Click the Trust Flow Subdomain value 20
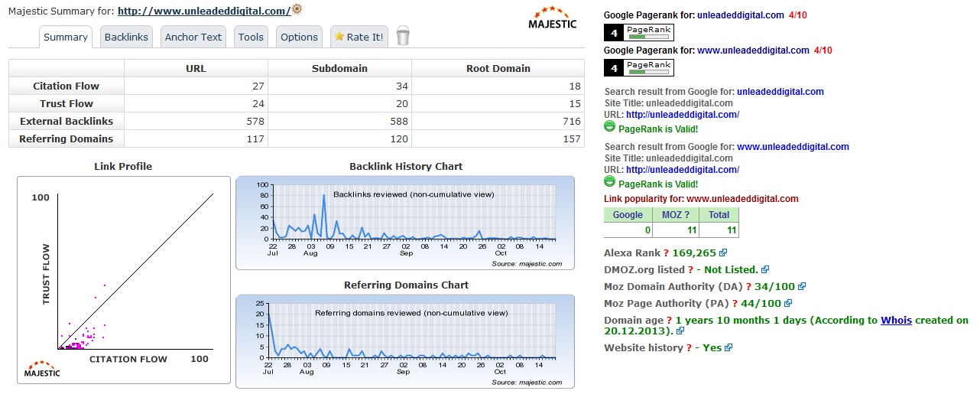This screenshot has height=404, width=980. pyautogui.click(x=401, y=103)
